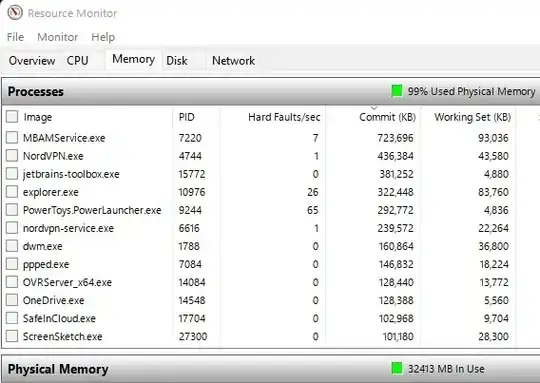Click PID 7220 cell
This screenshot has width=540, height=383.
tap(190, 138)
